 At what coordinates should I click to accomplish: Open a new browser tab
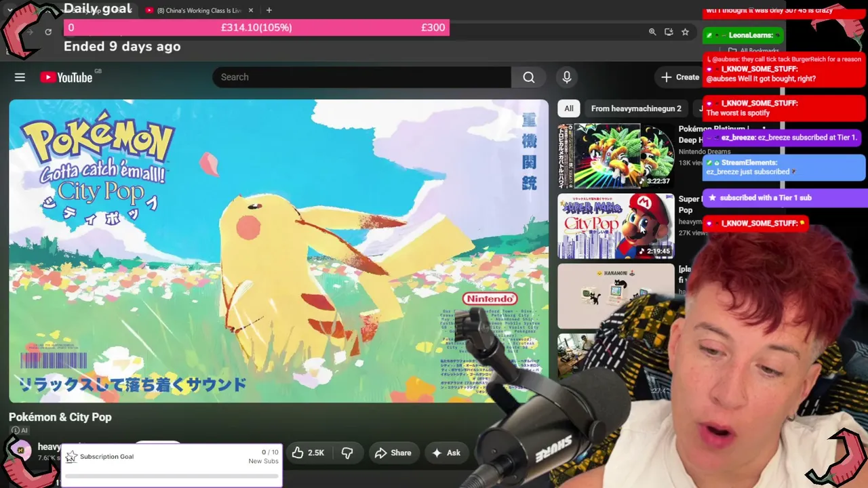point(269,10)
